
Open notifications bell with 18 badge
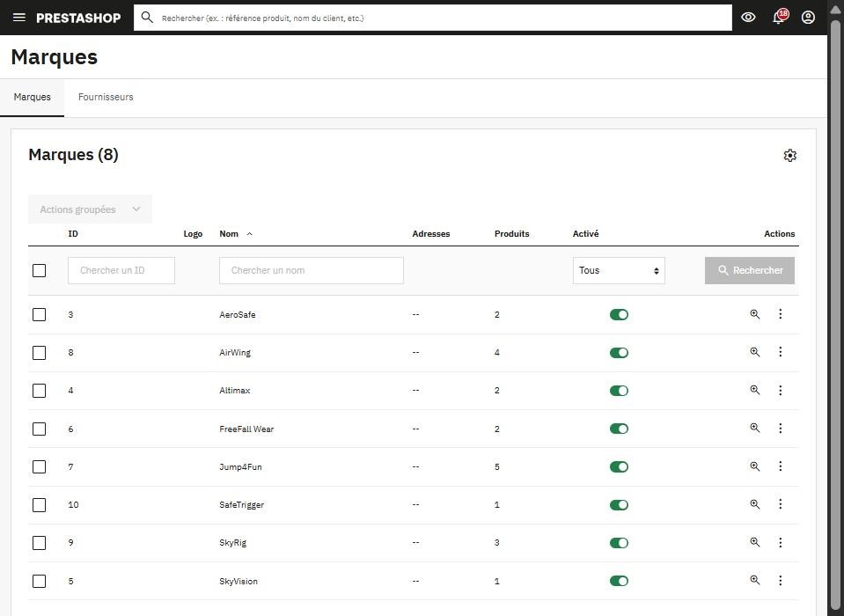coord(779,18)
